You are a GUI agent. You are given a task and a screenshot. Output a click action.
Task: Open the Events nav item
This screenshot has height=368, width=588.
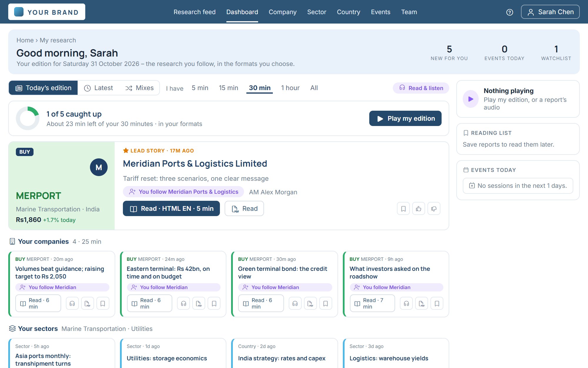pyautogui.click(x=380, y=12)
